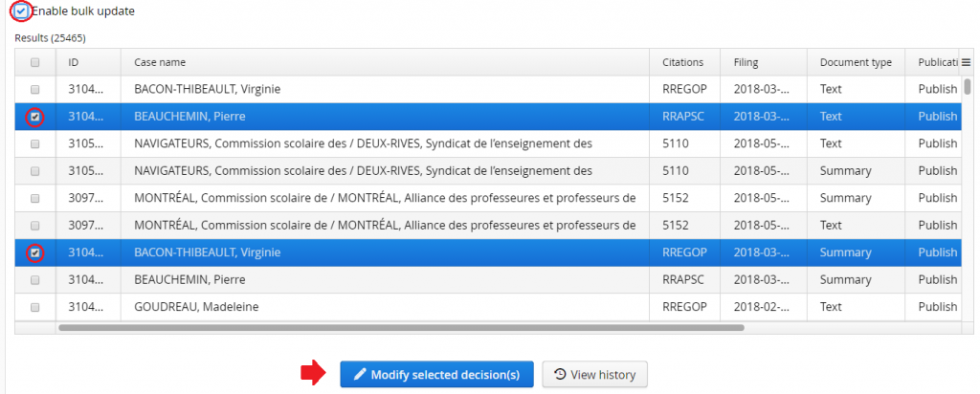
Task: Uncheck the selected BACON-THIBEAULT Summary row
Action: click(35, 253)
